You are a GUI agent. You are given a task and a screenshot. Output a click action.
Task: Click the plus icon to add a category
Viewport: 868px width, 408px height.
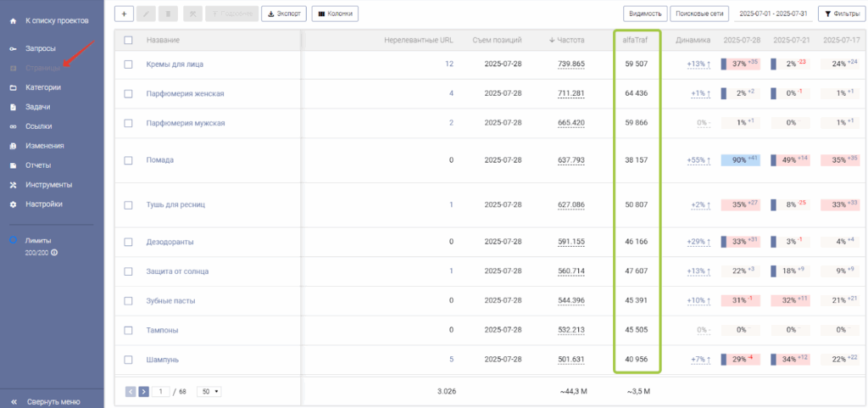click(x=124, y=14)
